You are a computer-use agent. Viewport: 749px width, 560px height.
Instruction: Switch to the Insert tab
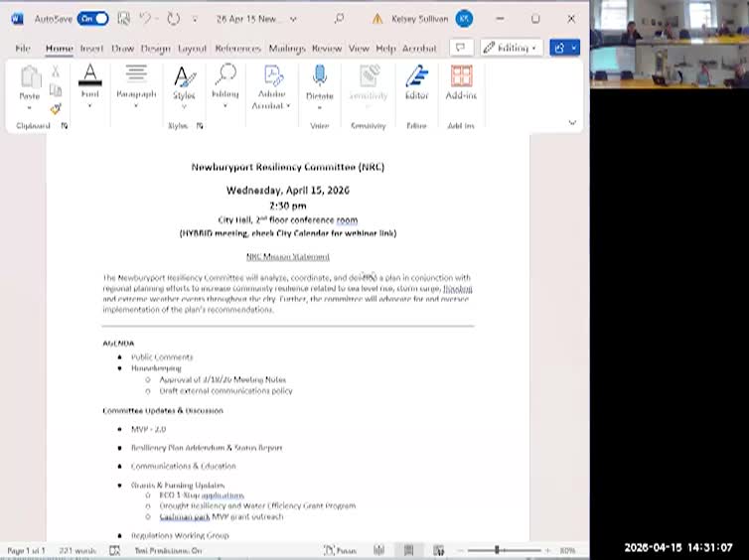coord(91,48)
